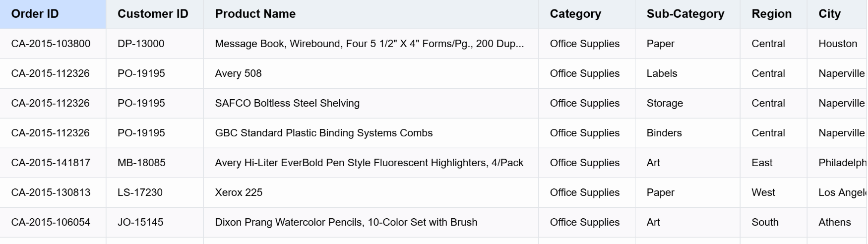This screenshot has height=244, width=868.
Task: Sort by the Sub-Category header
Action: tap(685, 14)
